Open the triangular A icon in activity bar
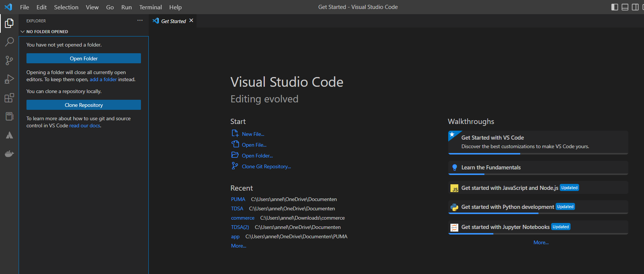This screenshot has width=644, height=274. coord(9,135)
